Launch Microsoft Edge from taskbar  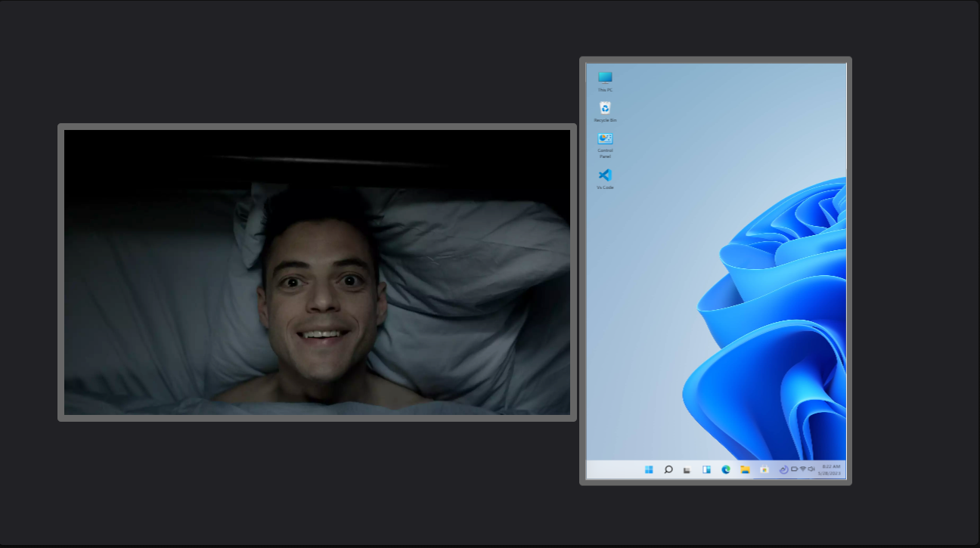tap(726, 469)
